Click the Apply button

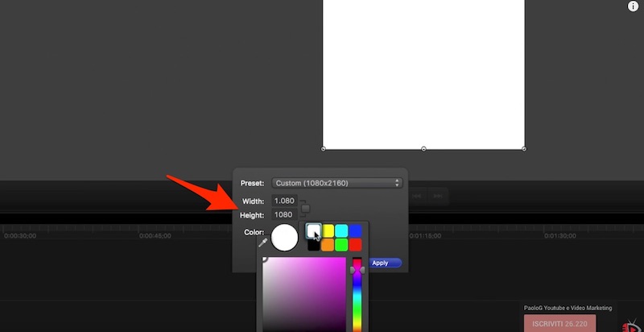coord(386,263)
